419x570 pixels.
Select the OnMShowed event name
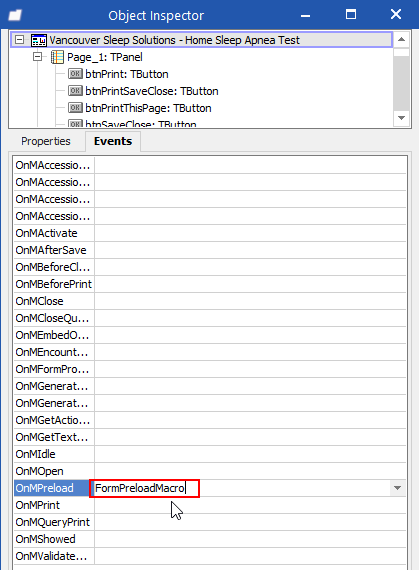[x=45, y=539]
